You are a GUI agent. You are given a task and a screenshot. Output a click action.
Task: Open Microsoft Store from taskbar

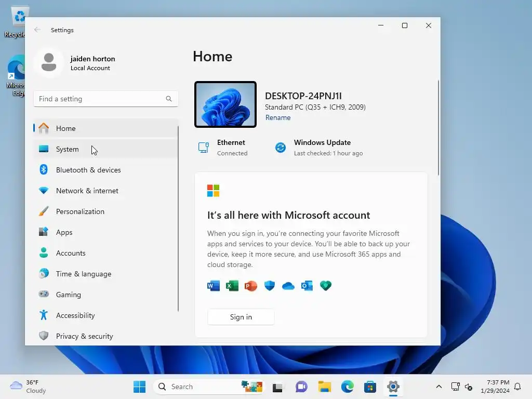pyautogui.click(x=370, y=387)
